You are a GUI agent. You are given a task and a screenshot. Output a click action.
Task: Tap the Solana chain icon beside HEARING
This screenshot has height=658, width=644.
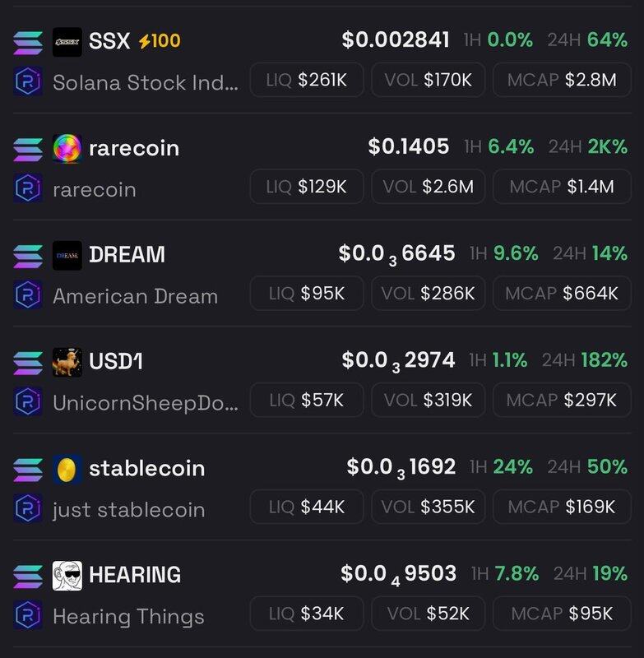point(28,577)
